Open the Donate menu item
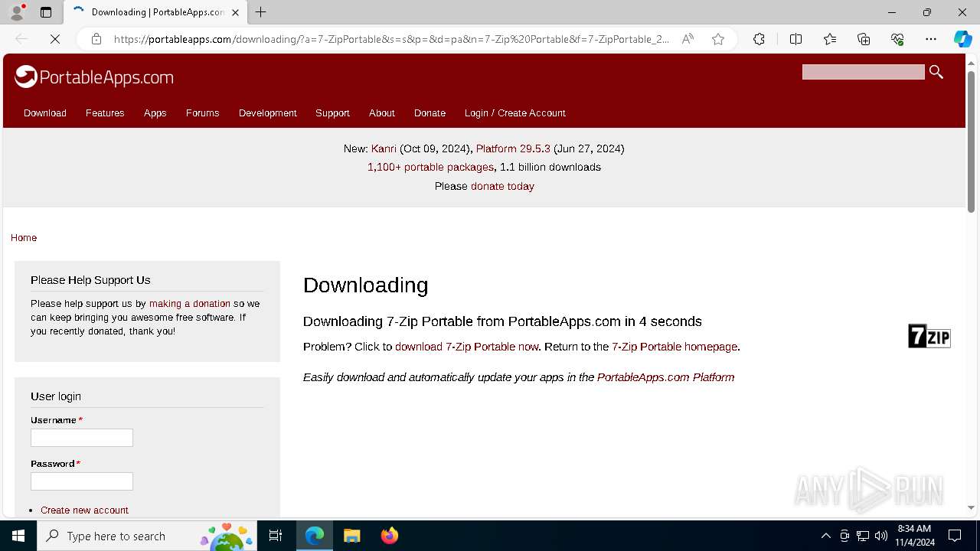The height and width of the screenshot is (551, 980). 430,112
